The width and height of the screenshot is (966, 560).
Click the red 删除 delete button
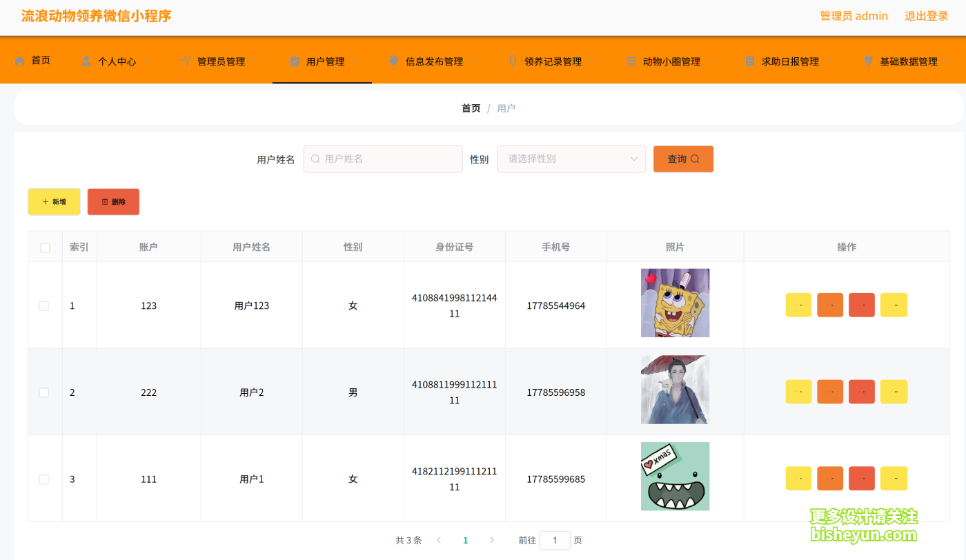click(x=113, y=202)
